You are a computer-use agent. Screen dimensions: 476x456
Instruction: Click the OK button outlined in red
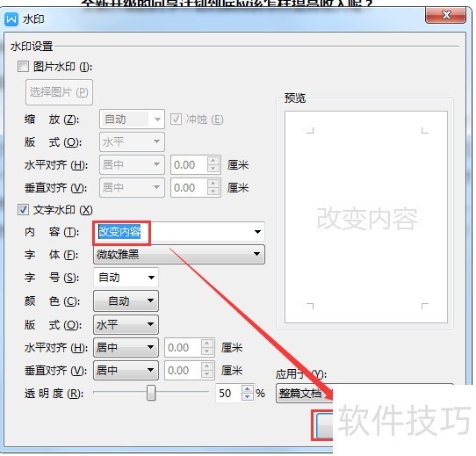pos(325,425)
